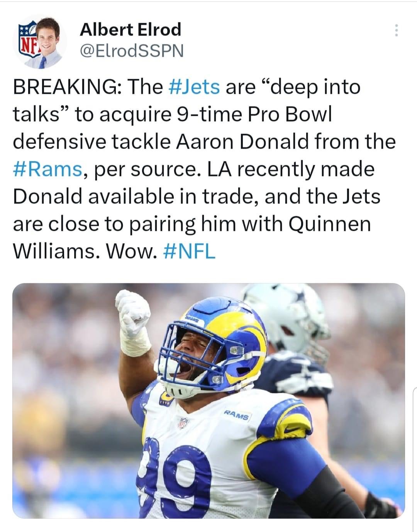This screenshot has height=532, width=417.
Task: Open the three-dot more options menu
Action: (x=396, y=31)
